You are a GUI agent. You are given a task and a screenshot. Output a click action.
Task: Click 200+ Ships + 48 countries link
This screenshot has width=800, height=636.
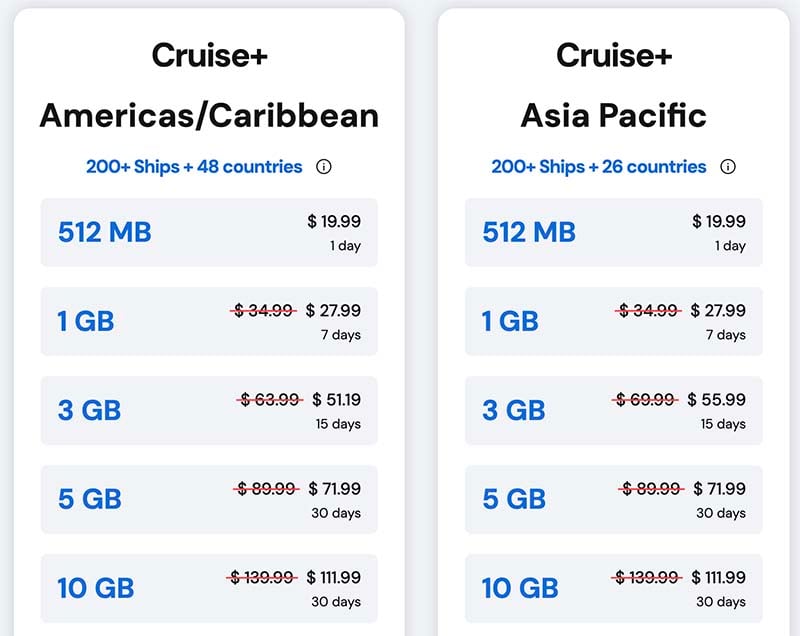pos(194,167)
